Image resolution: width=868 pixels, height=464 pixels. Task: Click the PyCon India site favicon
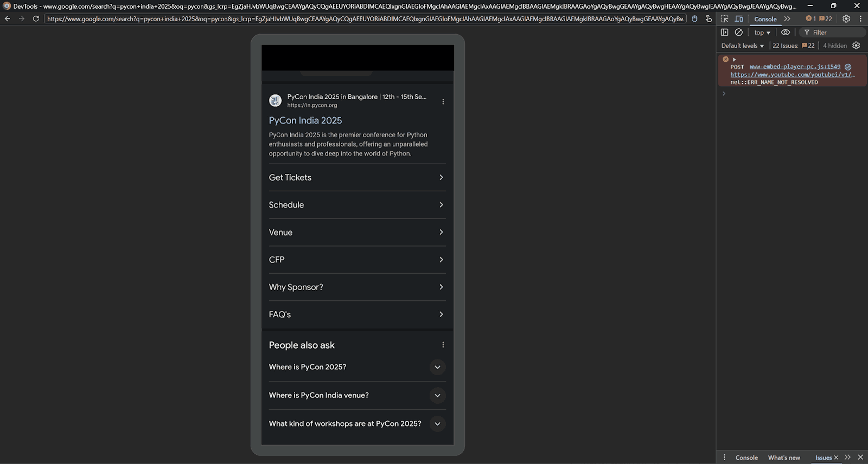coord(276,100)
